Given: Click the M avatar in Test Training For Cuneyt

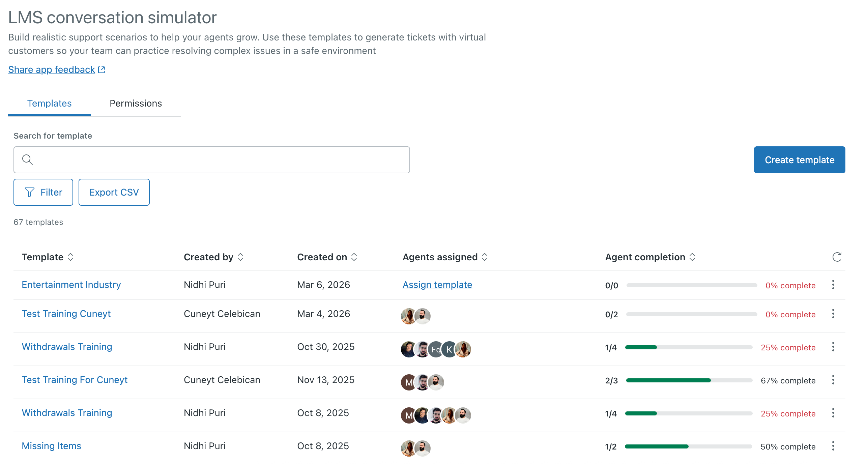Looking at the screenshot, I should 408,382.
